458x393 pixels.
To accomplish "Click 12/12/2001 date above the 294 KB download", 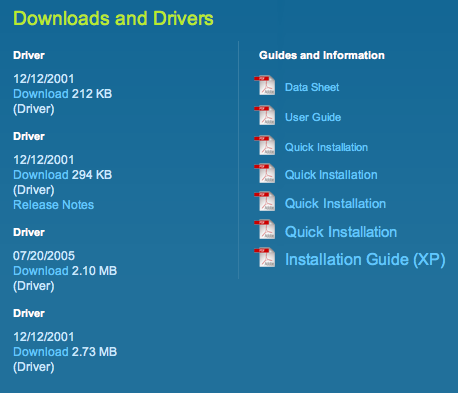I will point(44,160).
